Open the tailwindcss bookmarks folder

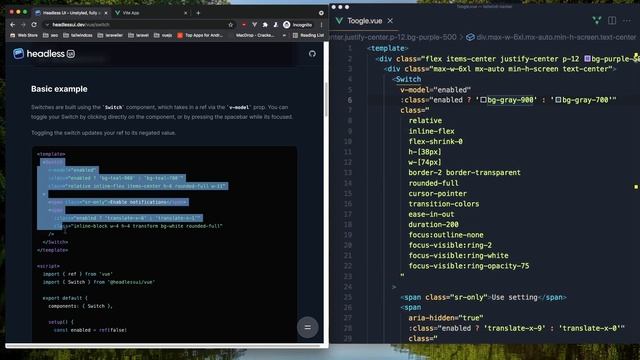click(x=78, y=36)
